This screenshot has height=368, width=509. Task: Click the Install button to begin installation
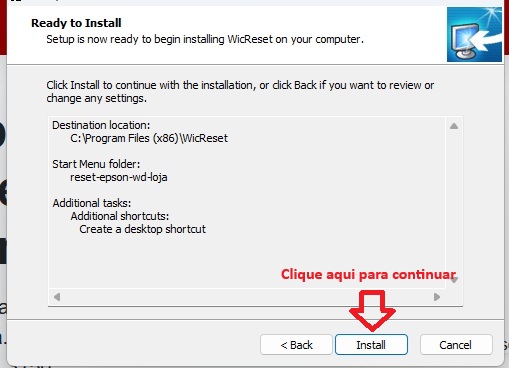coord(371,345)
